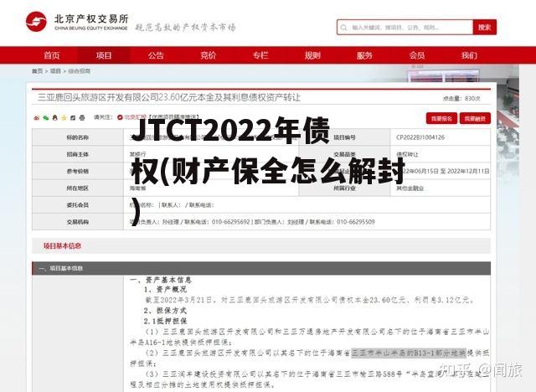Open the 公告 navigation tab
The height and width of the screenshot is (392, 536).
tap(156, 55)
